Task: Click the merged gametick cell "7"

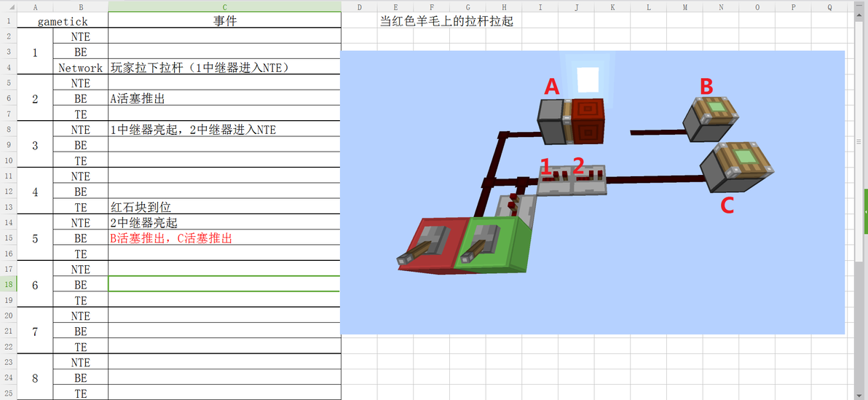Action: (x=36, y=332)
